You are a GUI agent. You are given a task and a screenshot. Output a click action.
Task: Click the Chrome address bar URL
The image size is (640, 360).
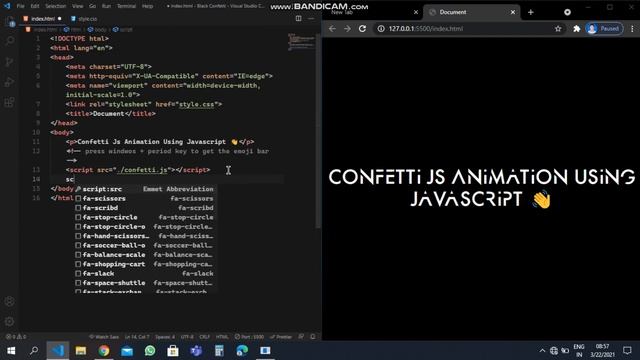pos(426,29)
